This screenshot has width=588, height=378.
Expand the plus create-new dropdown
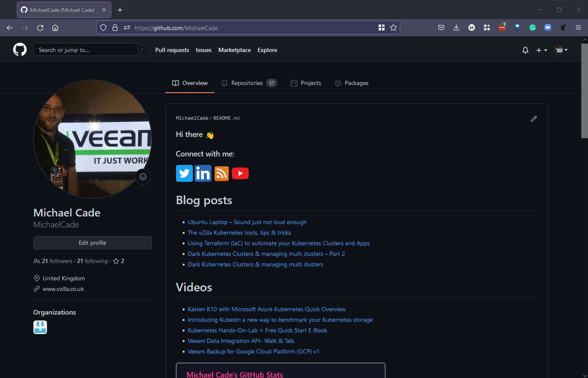coord(541,50)
